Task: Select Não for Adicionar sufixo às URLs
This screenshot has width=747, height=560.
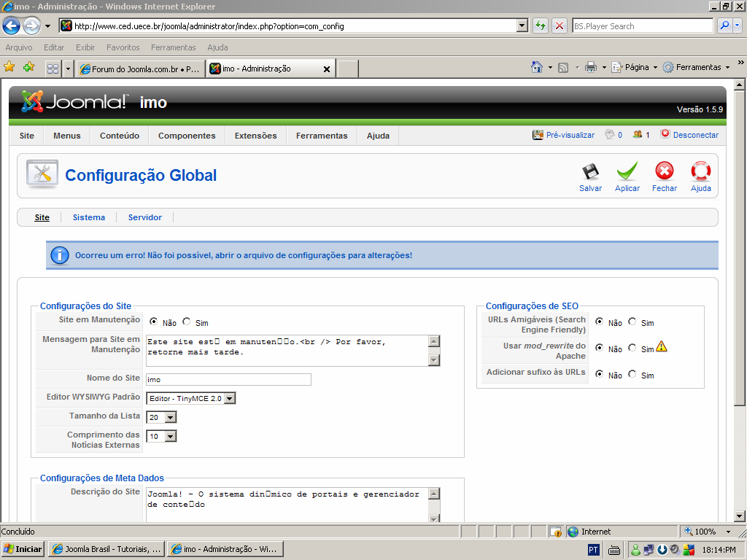Action: coord(600,374)
